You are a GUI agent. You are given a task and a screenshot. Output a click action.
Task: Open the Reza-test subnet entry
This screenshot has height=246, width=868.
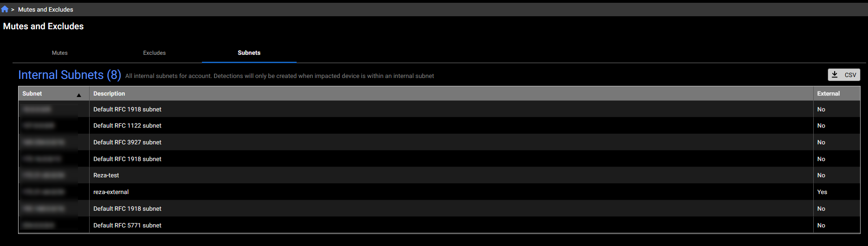(x=106, y=175)
